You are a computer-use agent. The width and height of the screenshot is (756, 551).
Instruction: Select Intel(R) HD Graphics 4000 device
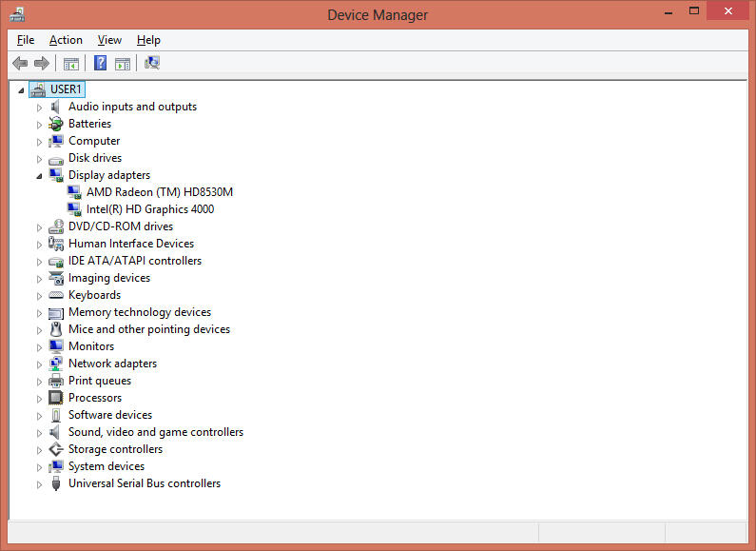tap(149, 209)
